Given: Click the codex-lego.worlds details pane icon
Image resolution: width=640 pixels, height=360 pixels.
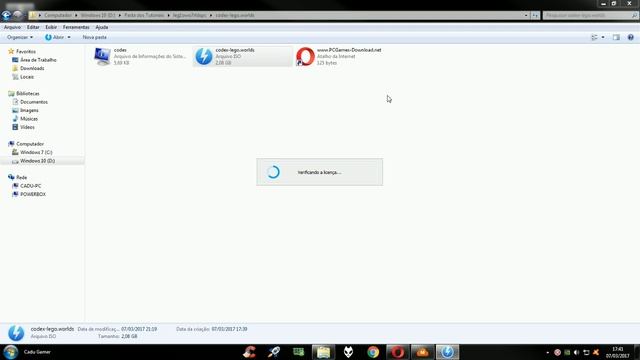Looking at the screenshot, I should pos(16,333).
